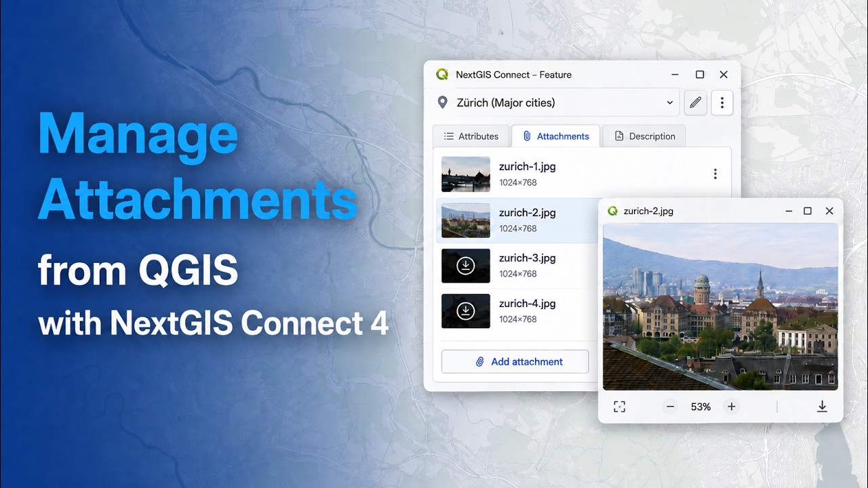
Task: Click the Add attachment button
Action: point(515,362)
